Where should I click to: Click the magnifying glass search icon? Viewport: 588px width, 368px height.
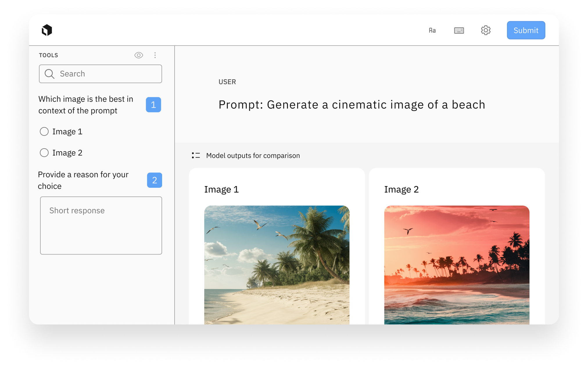pos(49,74)
